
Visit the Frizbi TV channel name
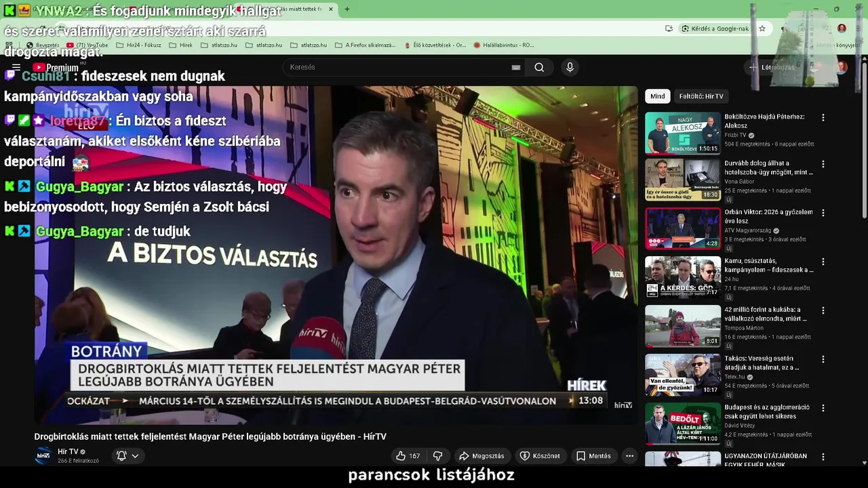735,135
